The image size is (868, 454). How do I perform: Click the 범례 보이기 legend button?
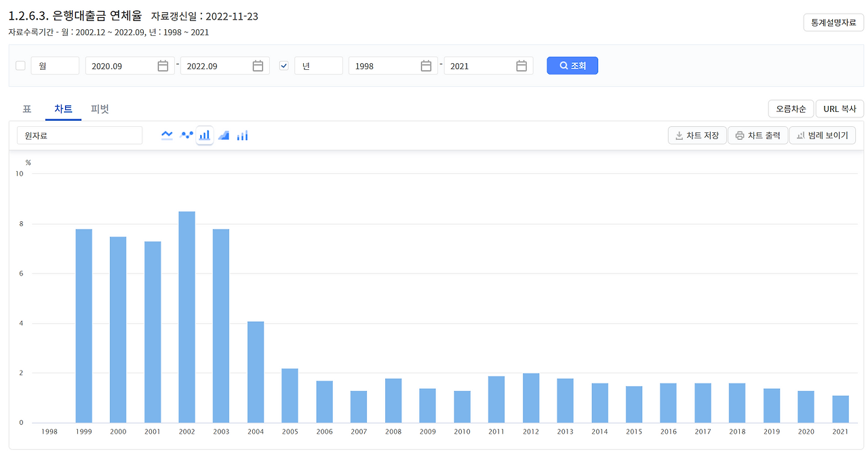coord(823,135)
